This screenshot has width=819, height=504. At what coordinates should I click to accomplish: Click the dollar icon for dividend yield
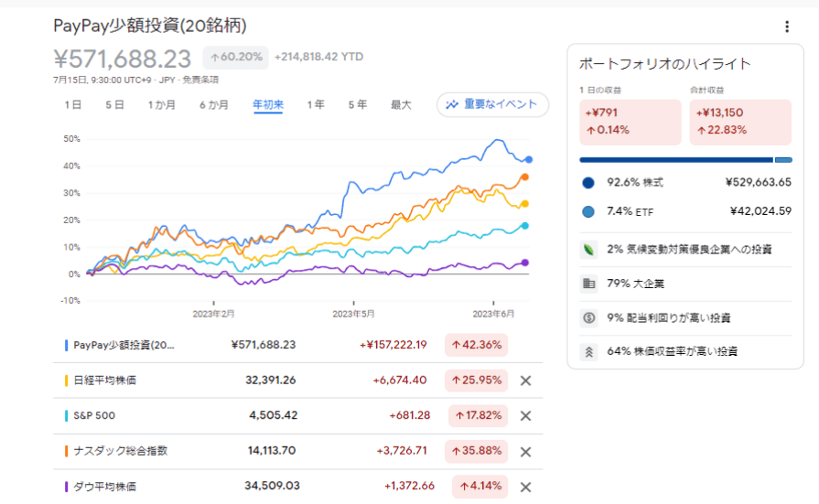click(589, 318)
